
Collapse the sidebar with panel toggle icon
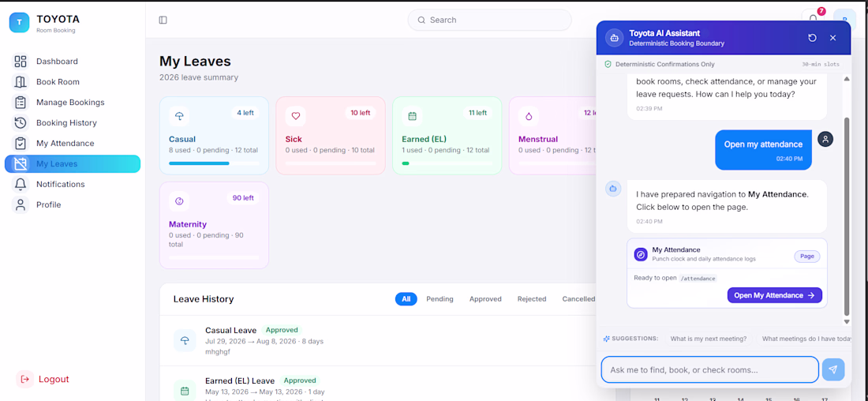point(163,20)
